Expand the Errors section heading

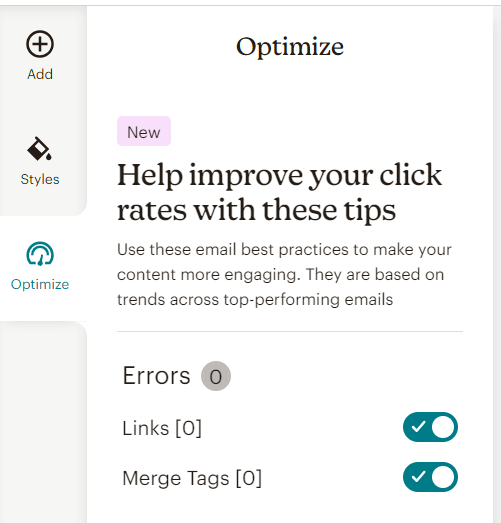156,376
